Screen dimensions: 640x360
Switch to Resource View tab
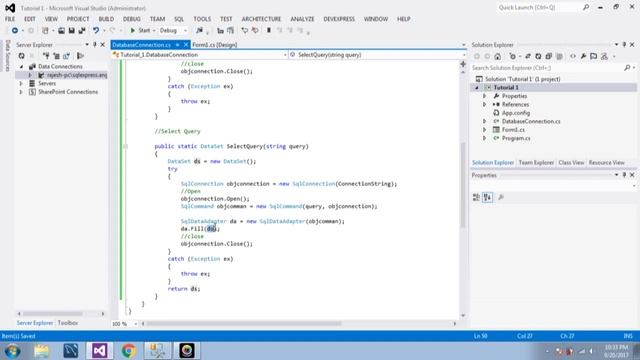pyautogui.click(x=607, y=162)
